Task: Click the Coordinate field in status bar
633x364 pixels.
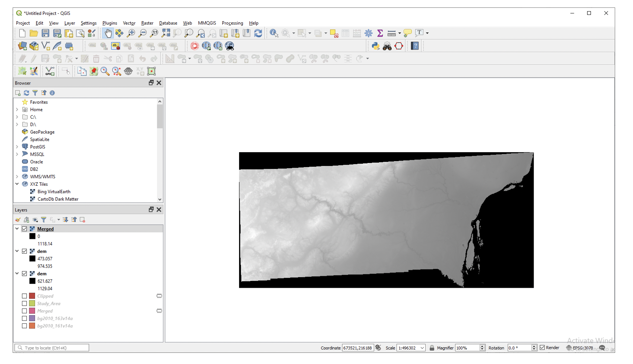Action: pyautogui.click(x=358, y=348)
